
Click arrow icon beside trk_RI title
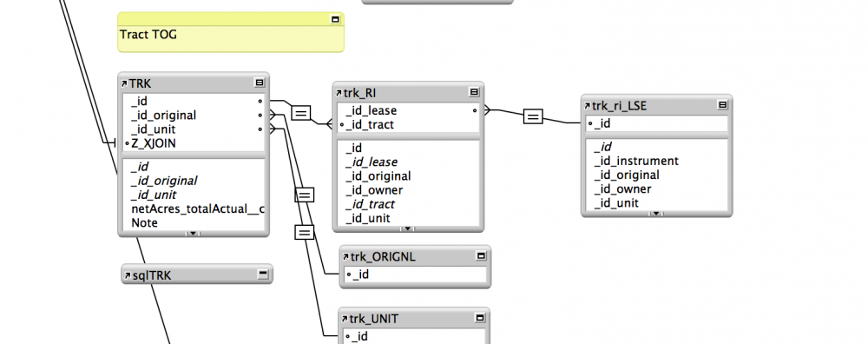click(x=339, y=92)
